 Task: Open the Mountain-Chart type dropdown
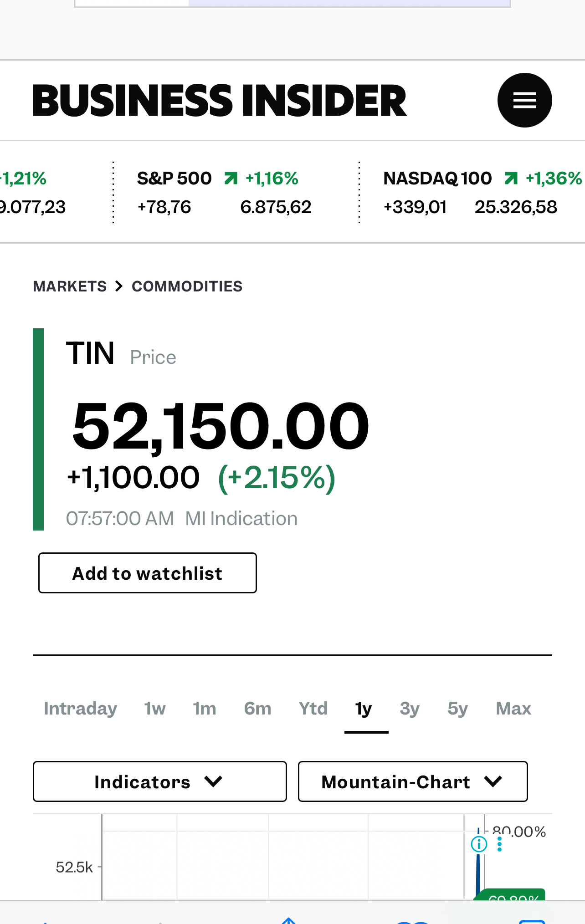tap(412, 781)
